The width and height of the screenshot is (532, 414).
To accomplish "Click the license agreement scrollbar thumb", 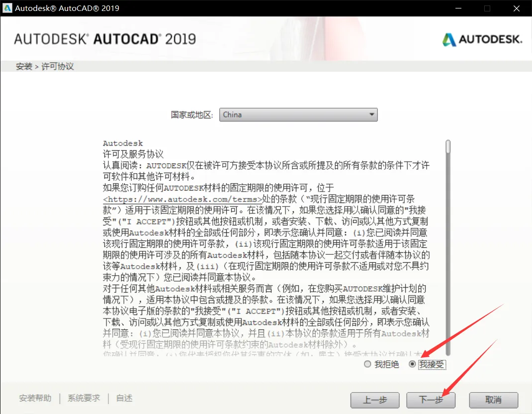I will point(448,147).
